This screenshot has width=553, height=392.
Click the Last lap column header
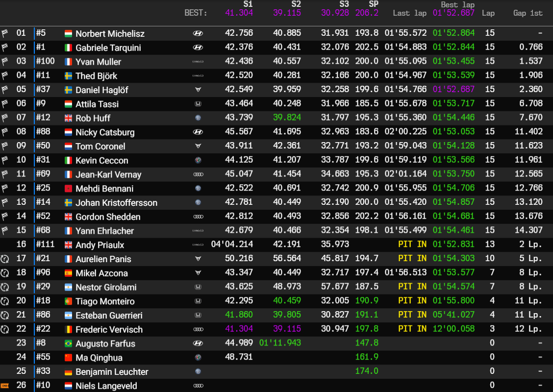tap(409, 13)
